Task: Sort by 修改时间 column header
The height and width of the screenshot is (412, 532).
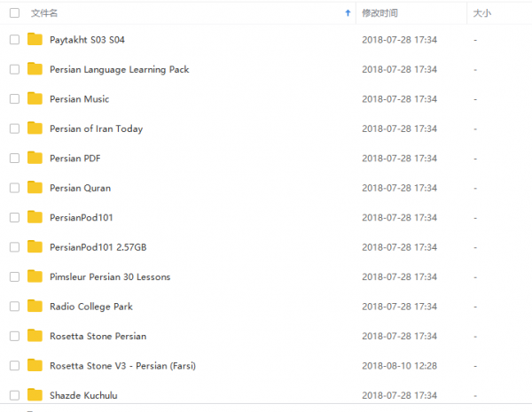Action: click(x=379, y=13)
